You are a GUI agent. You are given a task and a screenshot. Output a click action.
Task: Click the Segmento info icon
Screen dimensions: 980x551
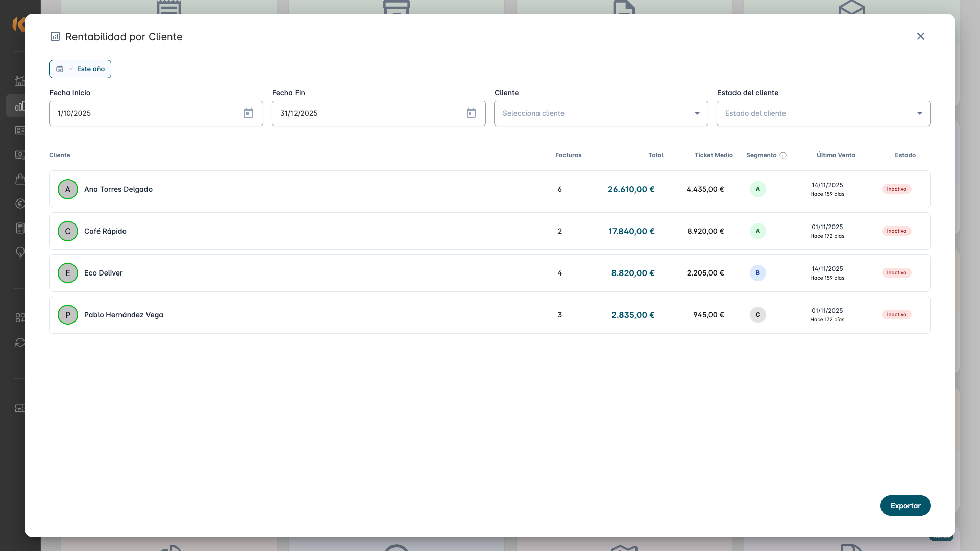pyautogui.click(x=783, y=155)
